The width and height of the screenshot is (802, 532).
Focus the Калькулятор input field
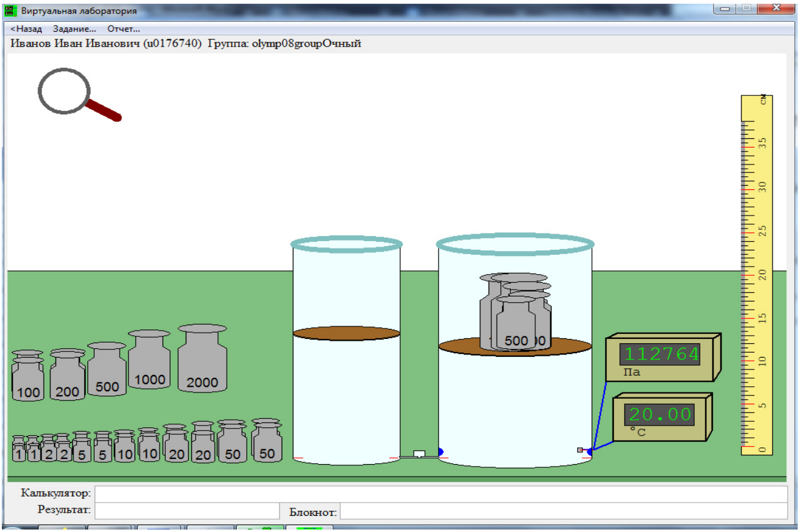[441, 493]
